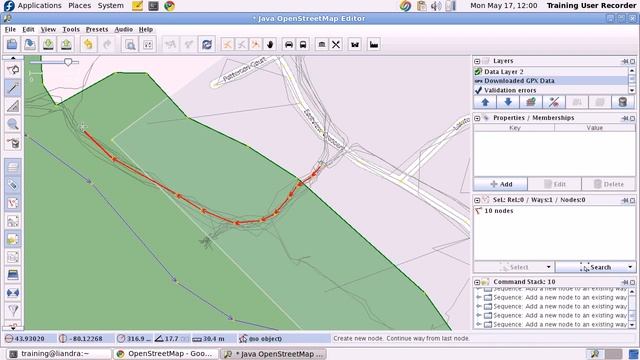Viewport: 640px width, 360px height.
Task: Move selected layer up
Action: click(x=485, y=102)
